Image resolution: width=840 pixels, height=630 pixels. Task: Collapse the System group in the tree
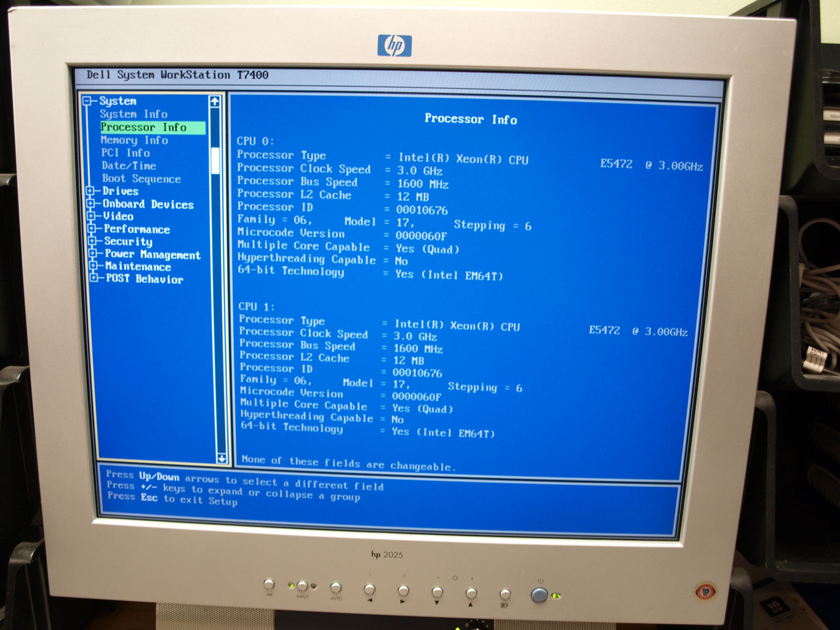click(x=87, y=101)
